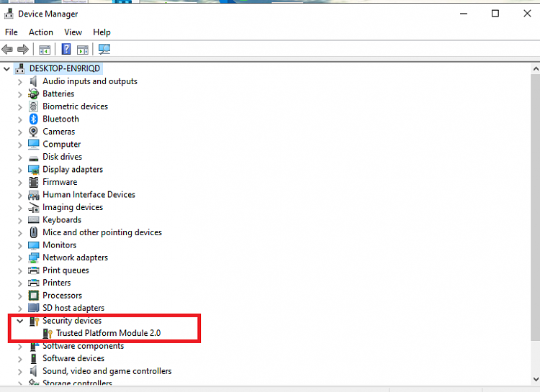Maximize the Device Manager window

[495, 14]
